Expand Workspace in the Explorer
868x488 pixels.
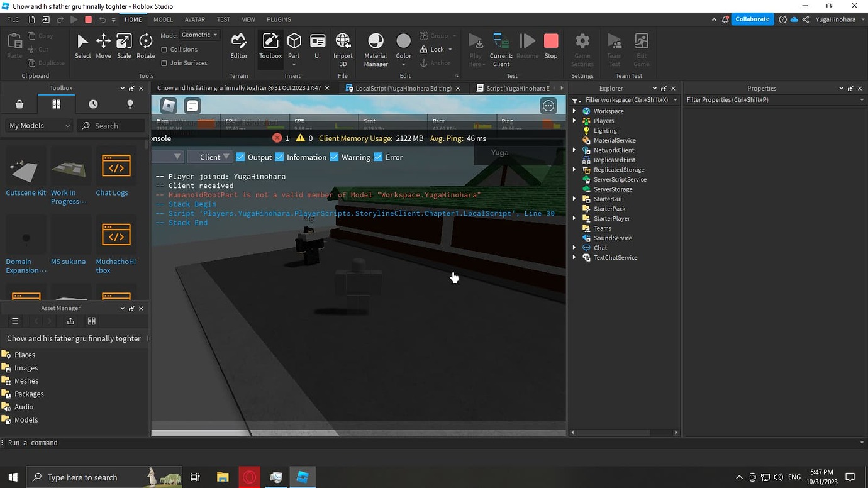coord(574,111)
